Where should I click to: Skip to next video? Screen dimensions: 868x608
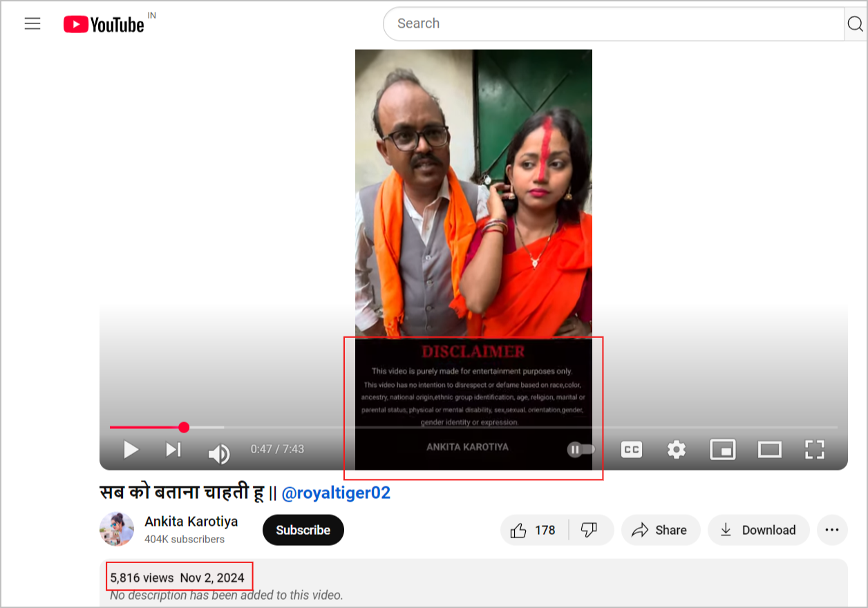(x=173, y=450)
